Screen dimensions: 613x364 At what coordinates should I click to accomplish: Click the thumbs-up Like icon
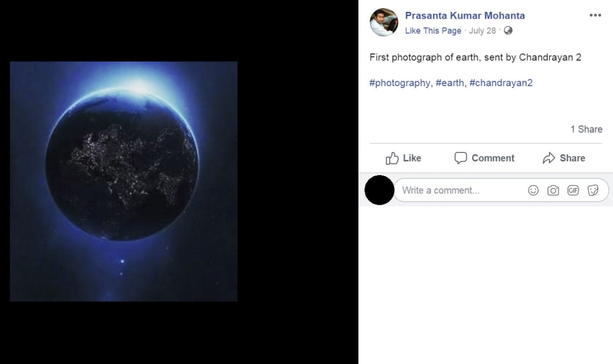pyautogui.click(x=392, y=158)
